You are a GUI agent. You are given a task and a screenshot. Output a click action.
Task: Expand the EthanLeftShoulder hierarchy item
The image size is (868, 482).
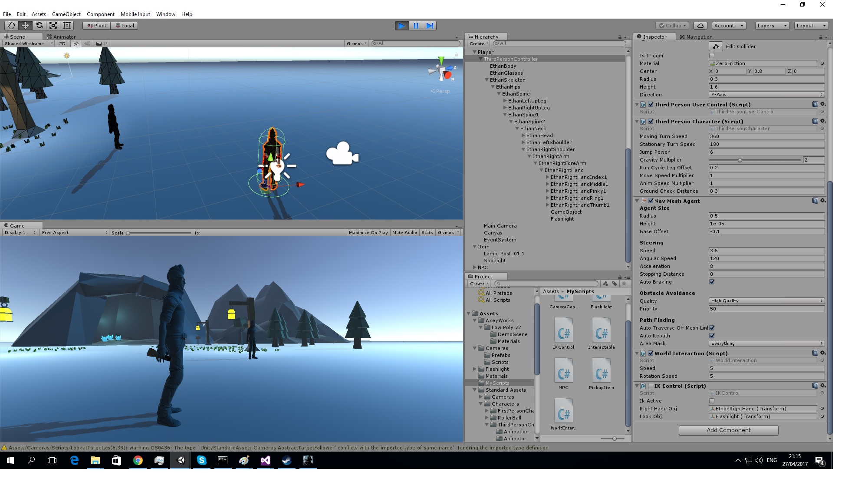pyautogui.click(x=523, y=142)
